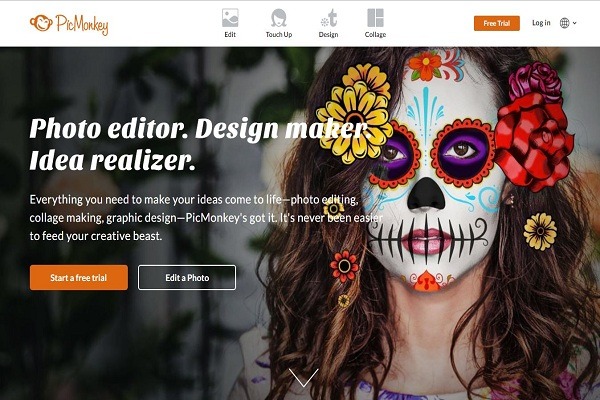This screenshot has width=600, height=400.
Task: Select the Design menu label
Action: click(328, 34)
